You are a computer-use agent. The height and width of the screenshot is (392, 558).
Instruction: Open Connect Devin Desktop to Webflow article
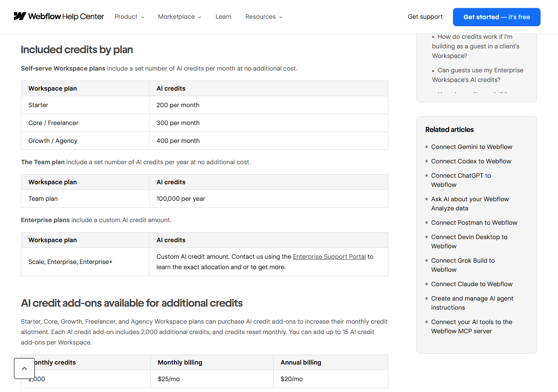tap(469, 241)
